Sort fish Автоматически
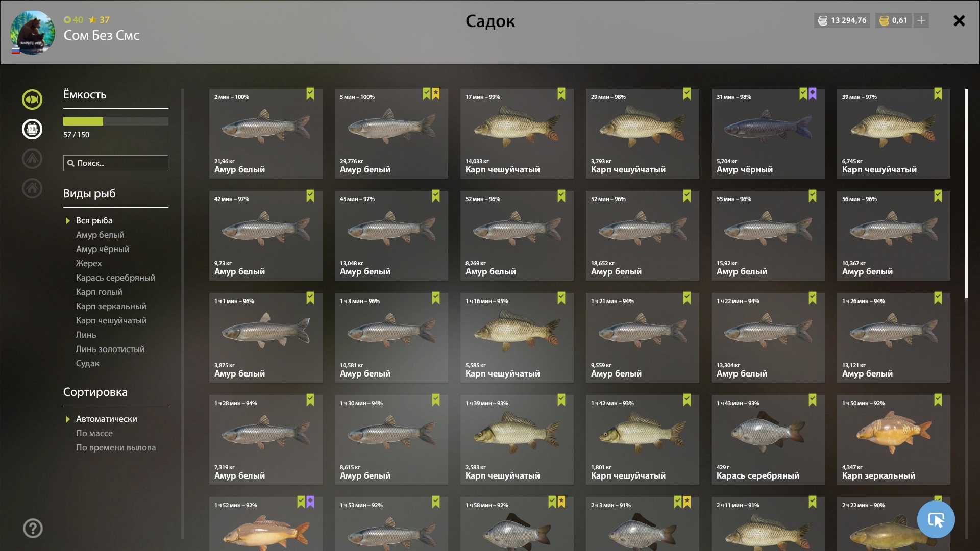Viewport: 980px width, 551px height. (107, 419)
